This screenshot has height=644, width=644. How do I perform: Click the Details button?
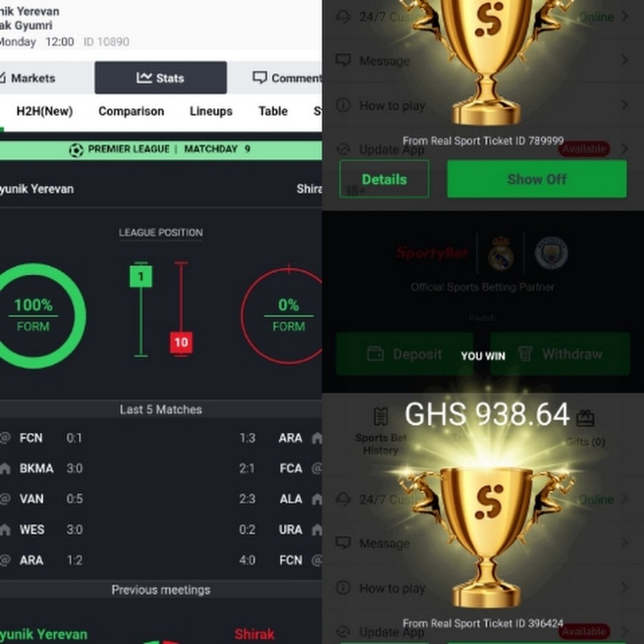[x=384, y=179]
